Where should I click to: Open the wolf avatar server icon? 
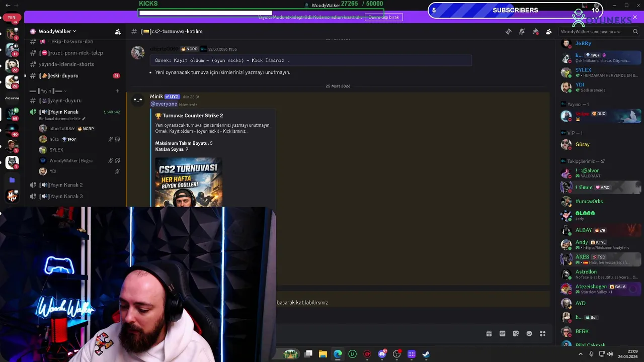click(x=12, y=162)
